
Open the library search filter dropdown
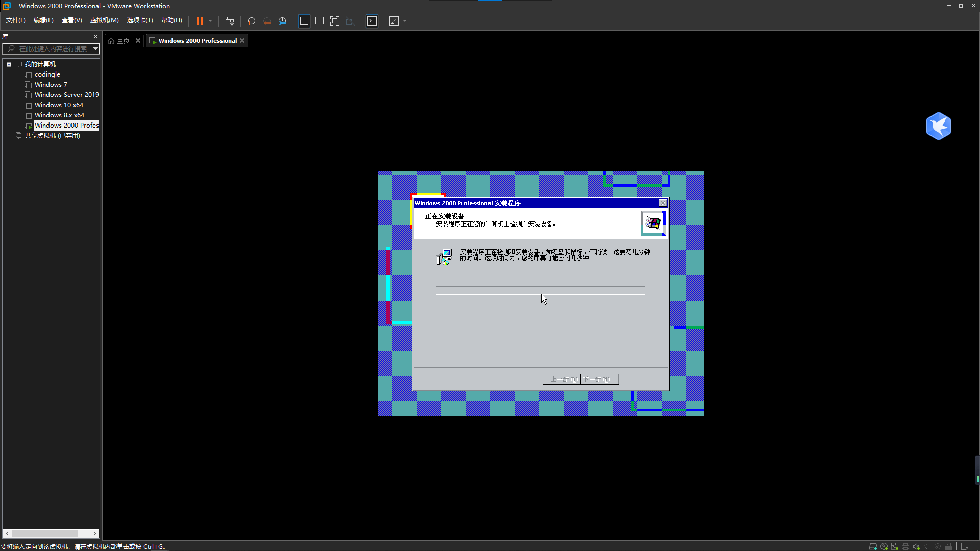[x=95, y=48]
